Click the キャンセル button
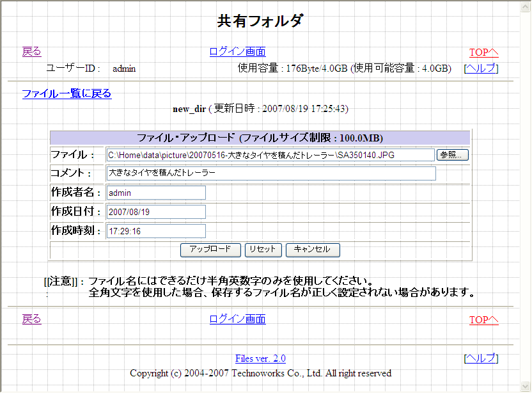 click(x=312, y=250)
